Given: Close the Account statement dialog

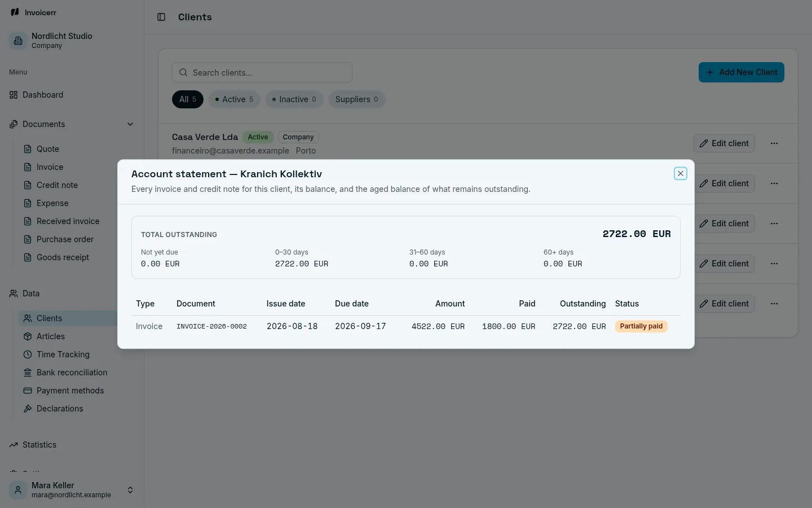Looking at the screenshot, I should pos(681,174).
